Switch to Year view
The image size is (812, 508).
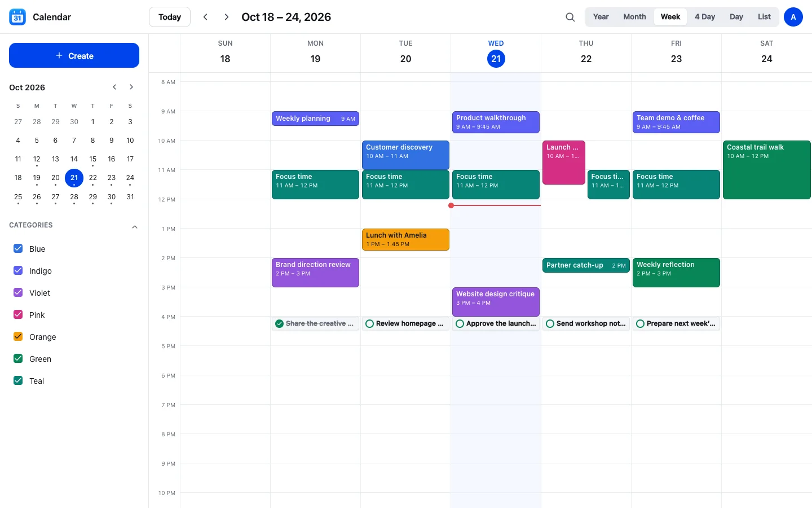pyautogui.click(x=601, y=17)
